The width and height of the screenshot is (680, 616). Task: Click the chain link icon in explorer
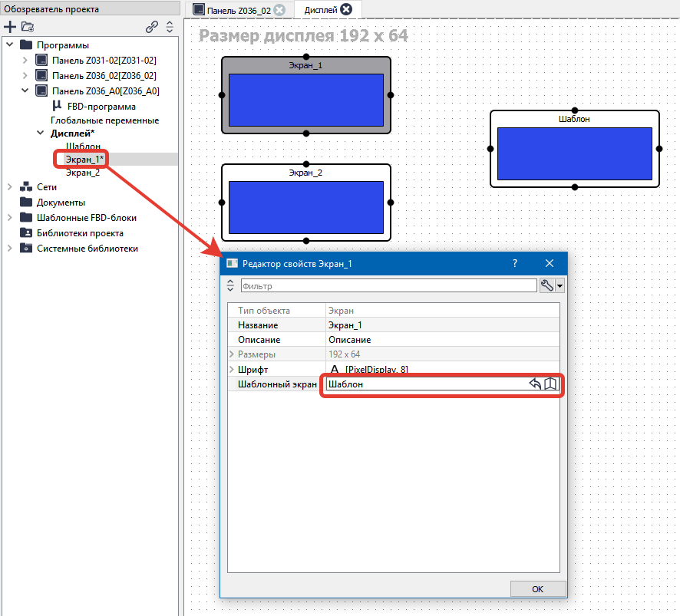[152, 27]
